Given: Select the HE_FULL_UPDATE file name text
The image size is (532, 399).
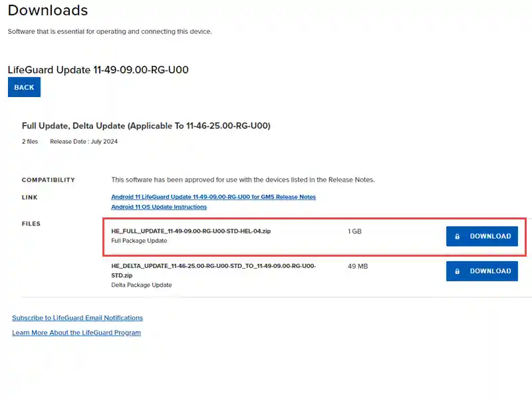Looking at the screenshot, I should click(x=191, y=231).
